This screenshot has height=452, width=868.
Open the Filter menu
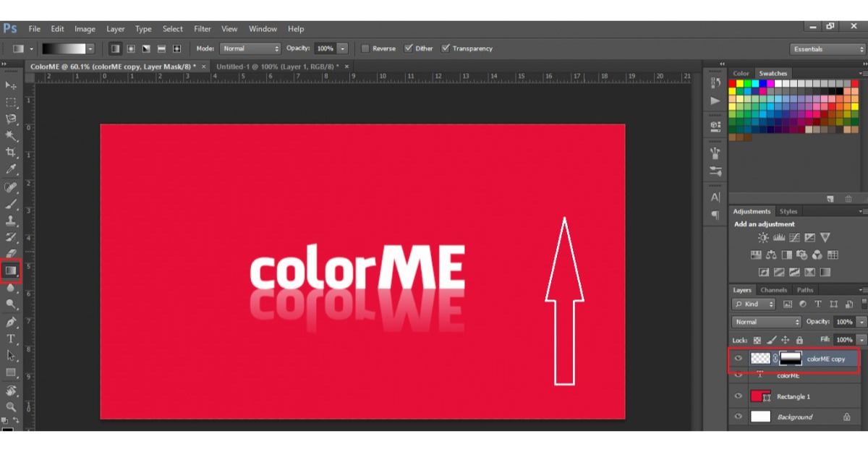click(203, 29)
